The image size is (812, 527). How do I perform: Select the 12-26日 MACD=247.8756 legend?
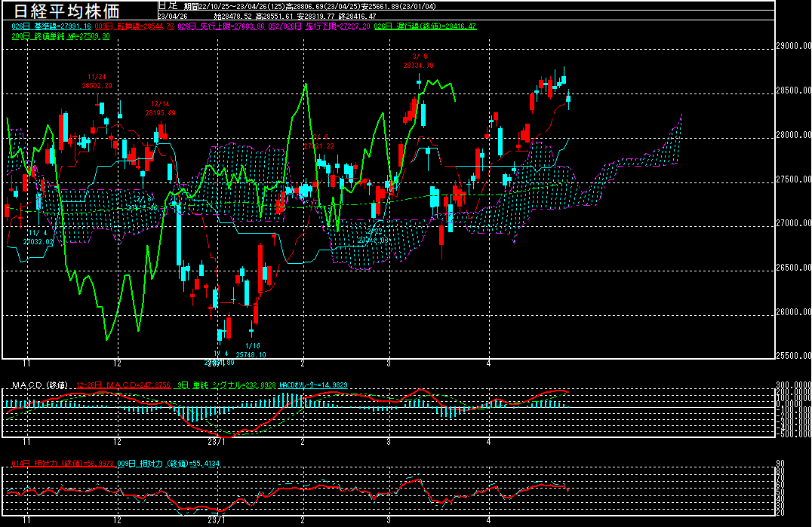click(123, 385)
